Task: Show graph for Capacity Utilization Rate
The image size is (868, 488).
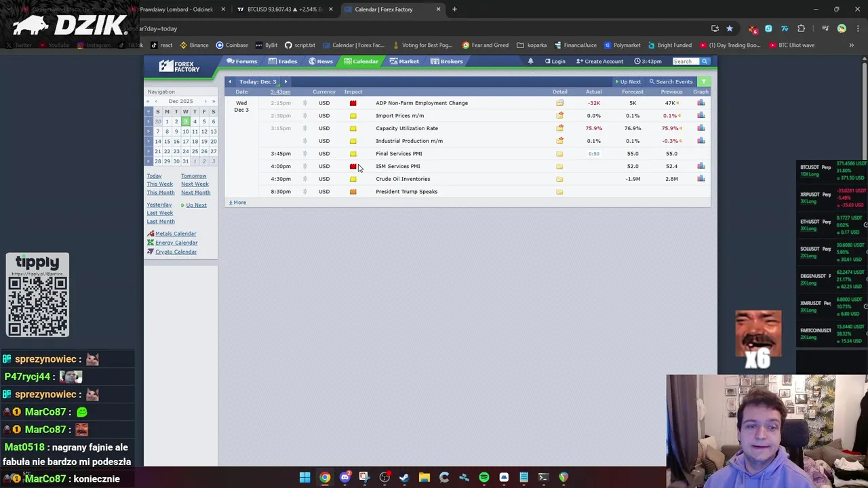Action: pyautogui.click(x=701, y=128)
